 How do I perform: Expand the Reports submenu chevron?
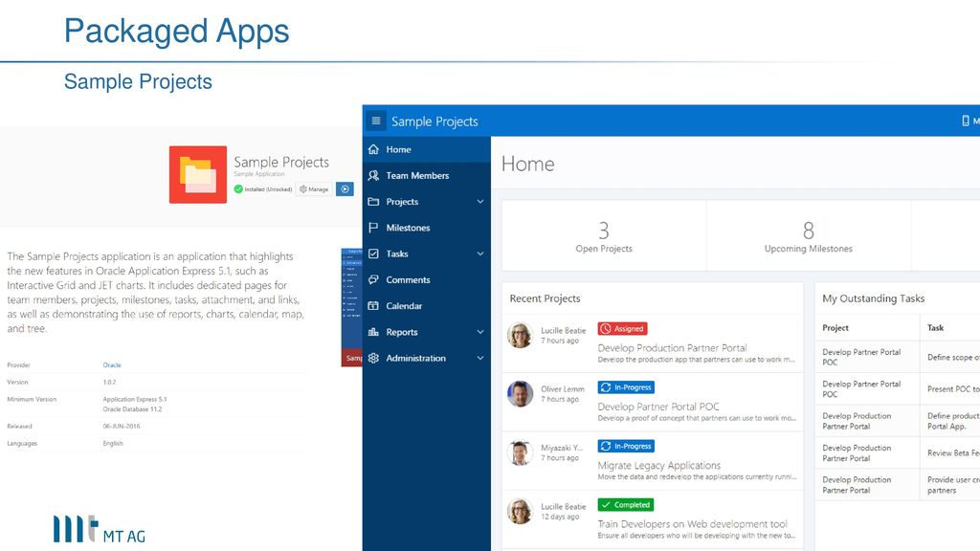pyautogui.click(x=480, y=332)
